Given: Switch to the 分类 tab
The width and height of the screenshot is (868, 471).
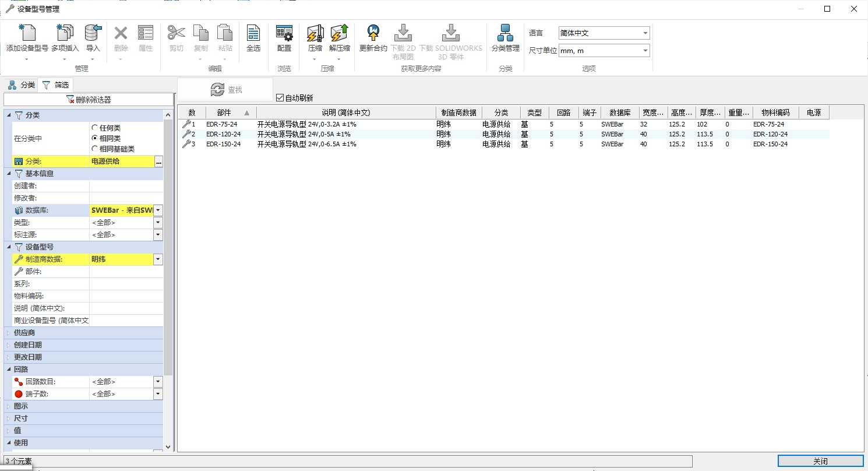Looking at the screenshot, I should pos(22,85).
